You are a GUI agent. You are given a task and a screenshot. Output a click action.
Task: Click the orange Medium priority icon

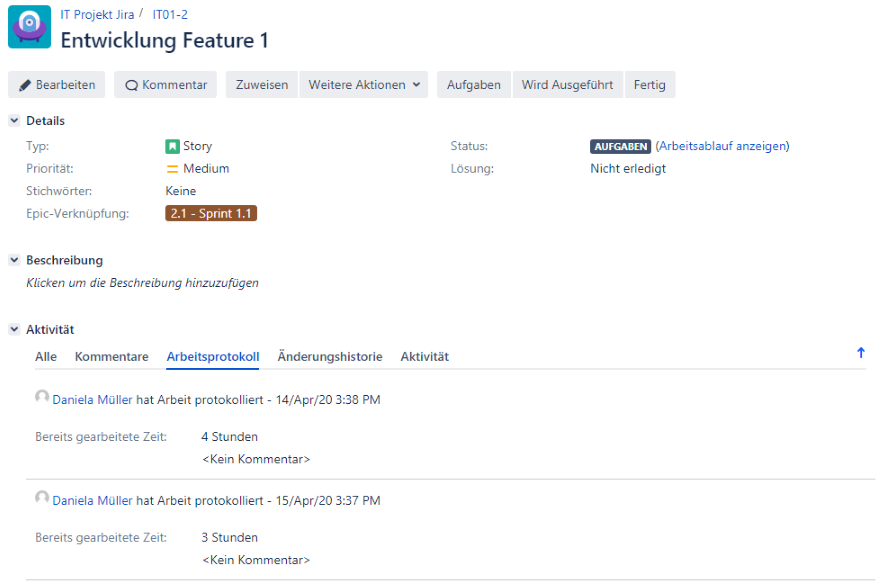click(x=172, y=169)
